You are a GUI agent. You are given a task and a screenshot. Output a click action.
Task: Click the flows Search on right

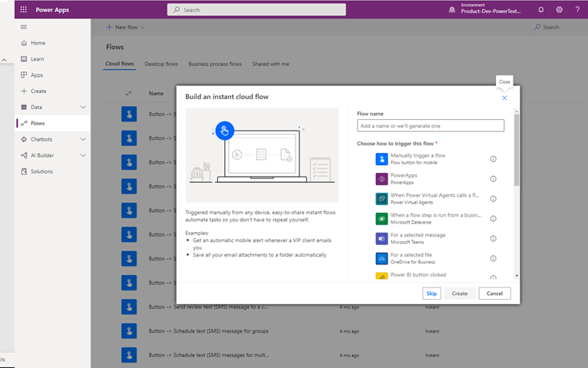[547, 28]
